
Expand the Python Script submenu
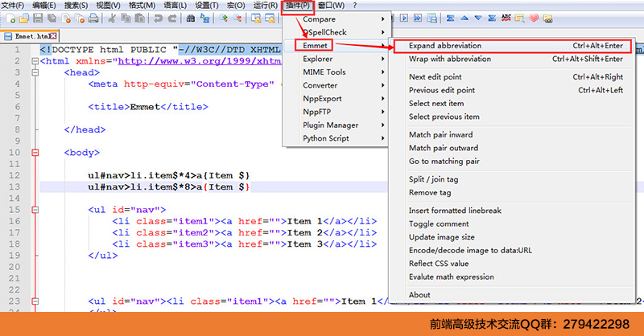[x=336, y=138]
